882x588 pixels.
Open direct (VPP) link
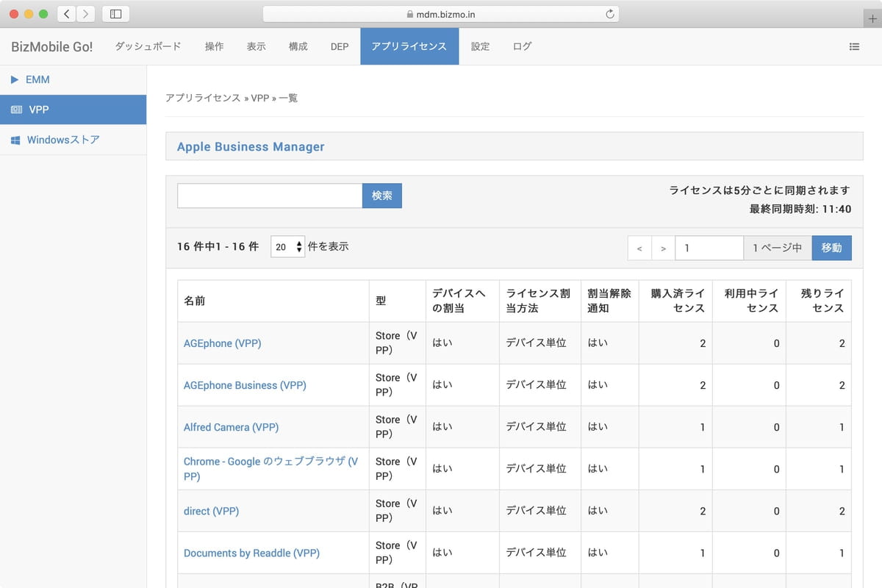coord(211,511)
